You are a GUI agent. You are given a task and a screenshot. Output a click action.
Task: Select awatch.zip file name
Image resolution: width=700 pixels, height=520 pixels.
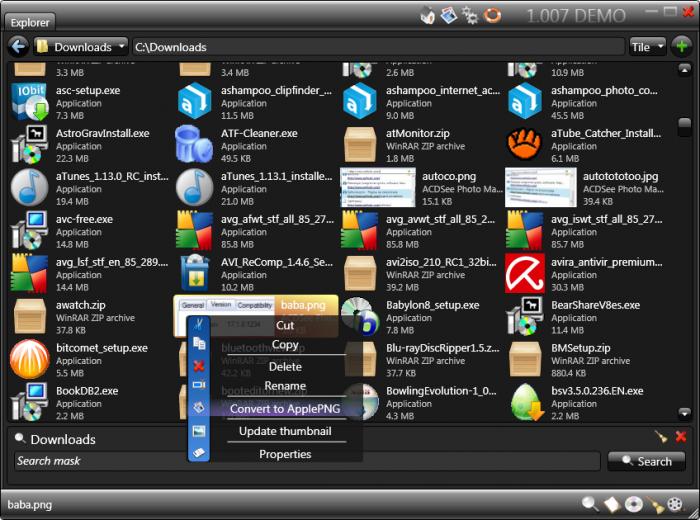tap(81, 305)
